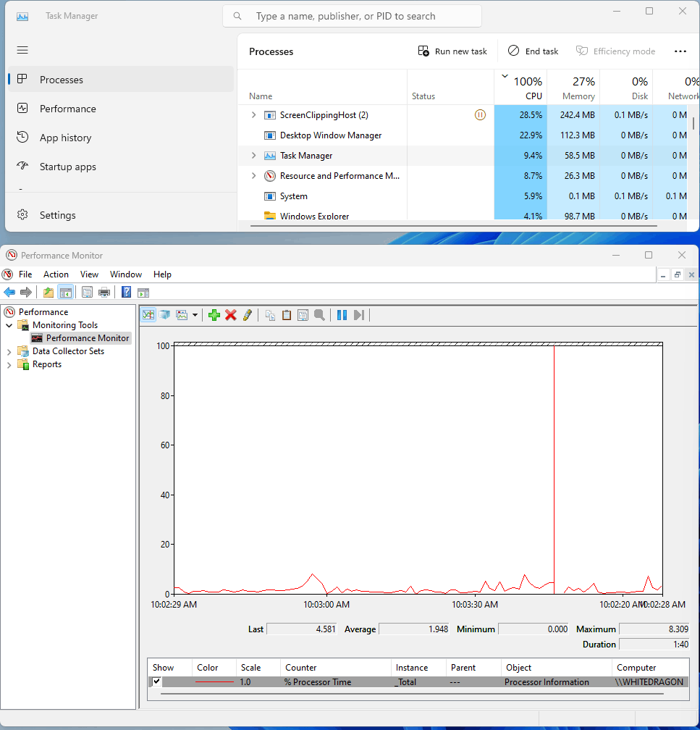The image size is (700, 730).
Task: Click the Name column header
Action: [x=322, y=88]
